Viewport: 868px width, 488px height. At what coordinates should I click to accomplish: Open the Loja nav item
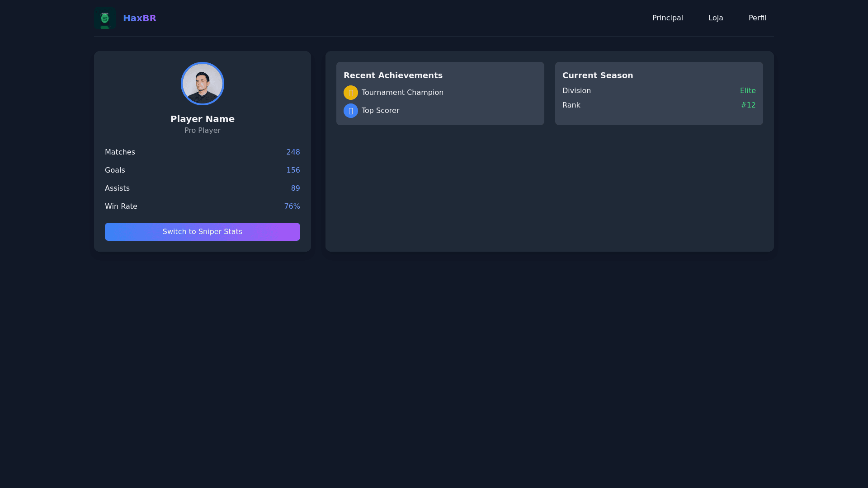715,18
